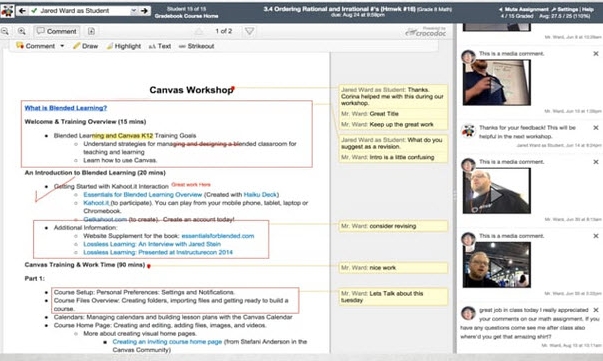Select the 'Keep up the great work' comment
This screenshot has height=361, width=603.
click(393, 125)
